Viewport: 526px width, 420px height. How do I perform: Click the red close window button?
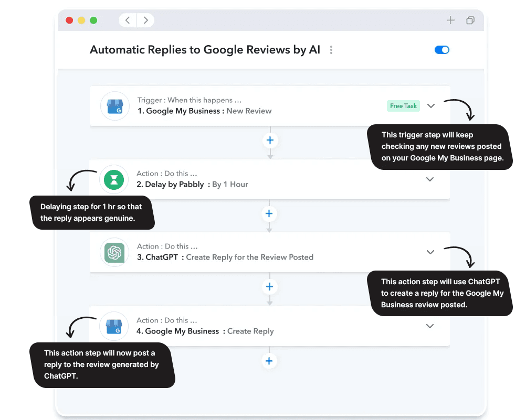(69, 20)
